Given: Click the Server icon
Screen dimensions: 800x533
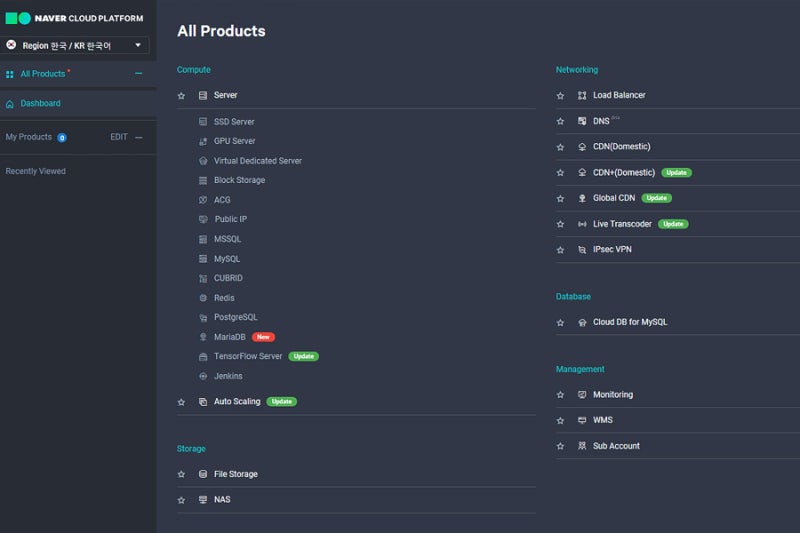Looking at the screenshot, I should 203,95.
